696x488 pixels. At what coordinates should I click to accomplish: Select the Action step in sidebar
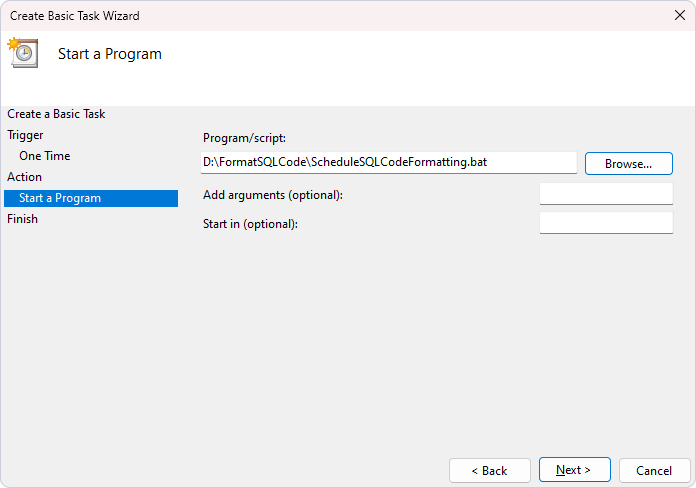tap(24, 177)
